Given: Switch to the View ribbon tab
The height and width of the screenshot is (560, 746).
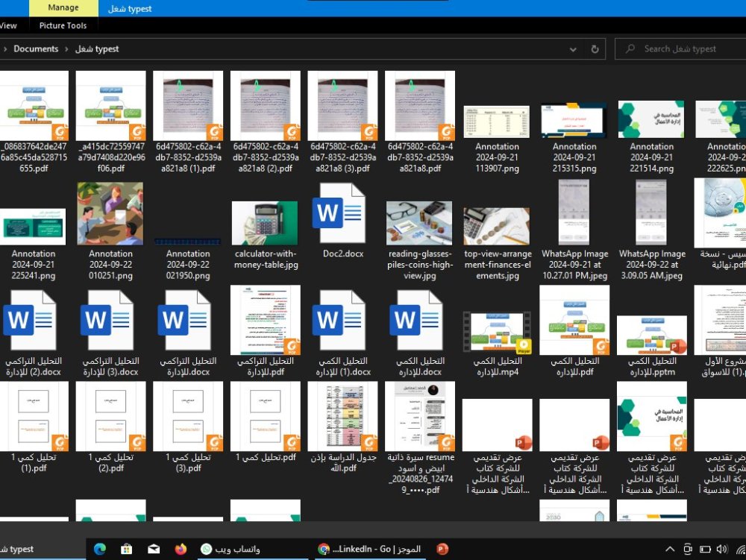Looking at the screenshot, I should tap(8, 25).
